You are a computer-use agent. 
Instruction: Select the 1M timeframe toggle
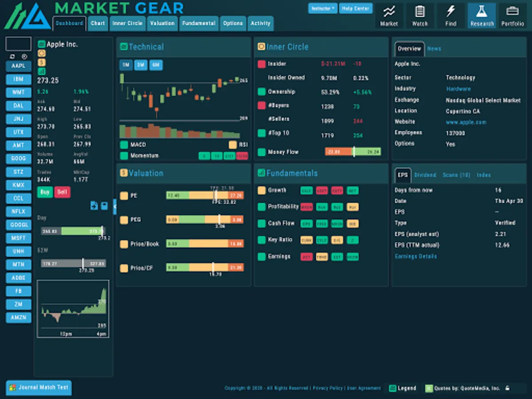click(x=126, y=65)
